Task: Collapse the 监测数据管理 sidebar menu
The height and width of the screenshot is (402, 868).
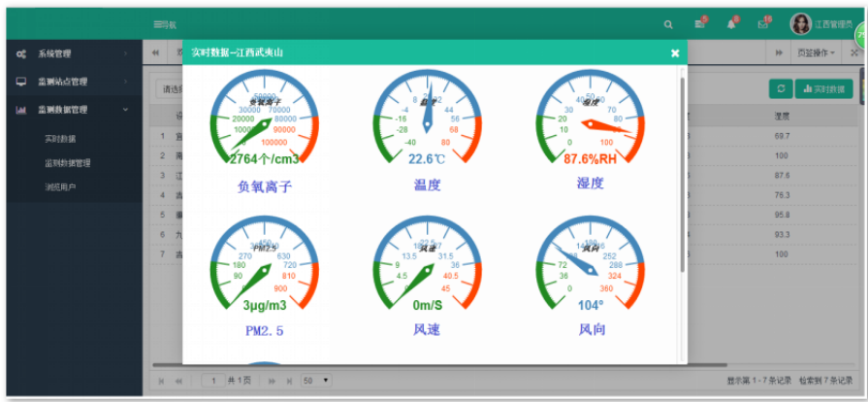Action: tap(70, 110)
